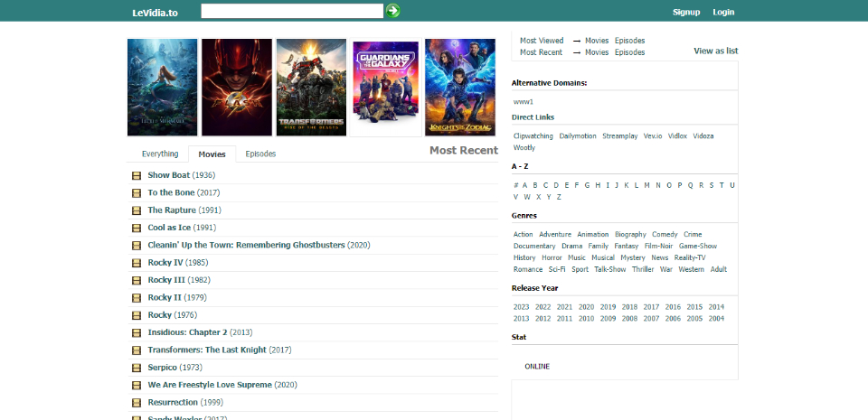Filter by Horror genre

tap(552, 257)
